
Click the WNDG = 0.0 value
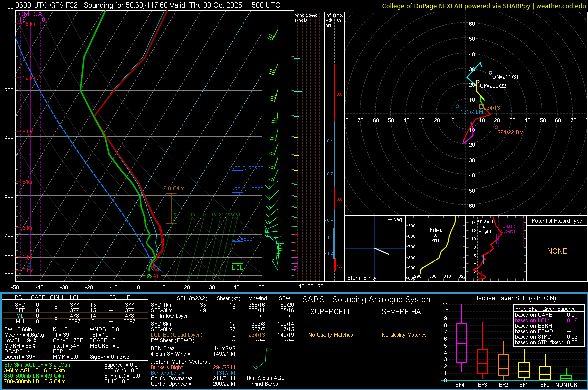[104, 329]
